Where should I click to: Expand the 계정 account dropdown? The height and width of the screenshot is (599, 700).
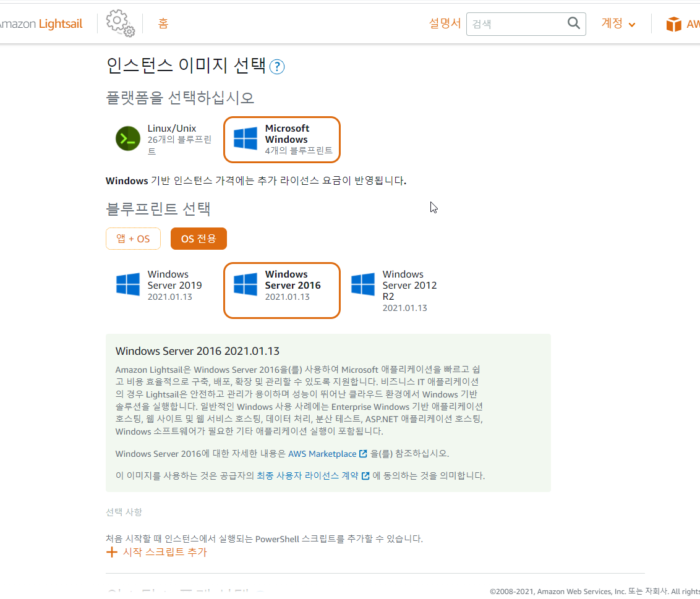click(x=618, y=23)
